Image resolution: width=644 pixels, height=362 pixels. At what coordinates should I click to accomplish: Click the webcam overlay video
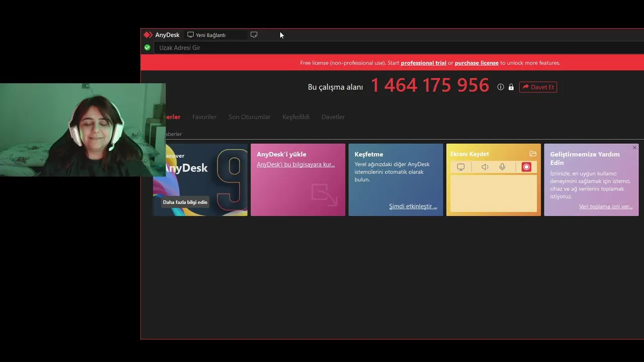83,130
